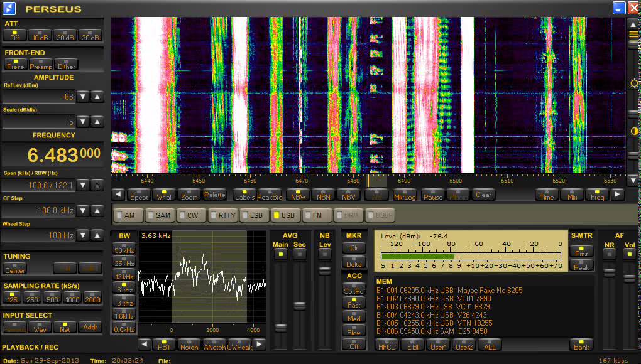Screen dimensions: 641x364
Task: Set attenuator to 20 dB
Action: (x=65, y=35)
